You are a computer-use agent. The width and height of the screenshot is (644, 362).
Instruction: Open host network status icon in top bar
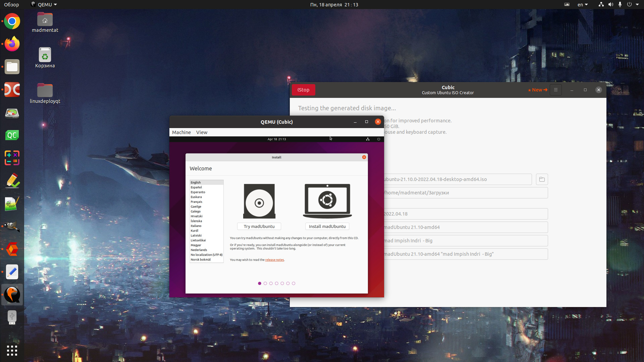click(x=601, y=4)
